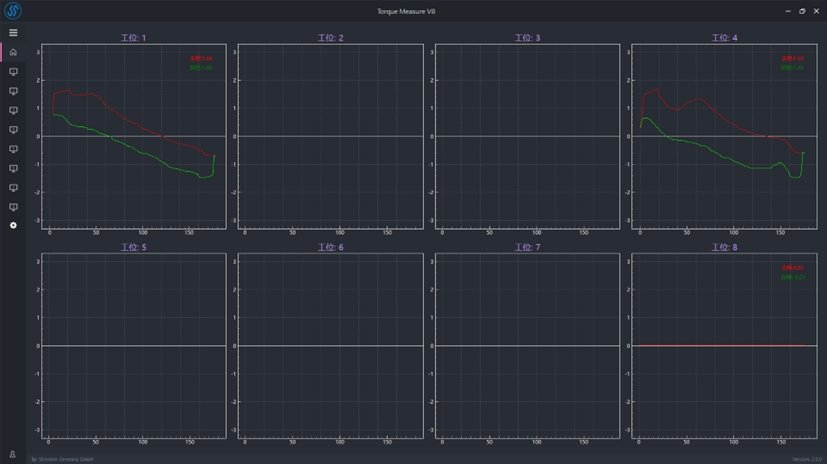Click the empty plot area of station 3
Viewport: 827px width, 464px height.
pyautogui.click(x=527, y=137)
